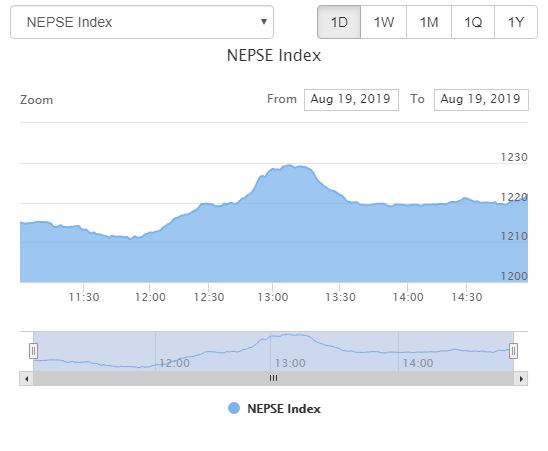The height and width of the screenshot is (451, 548).
Task: Click the navigator scrollbar right arrow
Action: pyautogui.click(x=521, y=379)
